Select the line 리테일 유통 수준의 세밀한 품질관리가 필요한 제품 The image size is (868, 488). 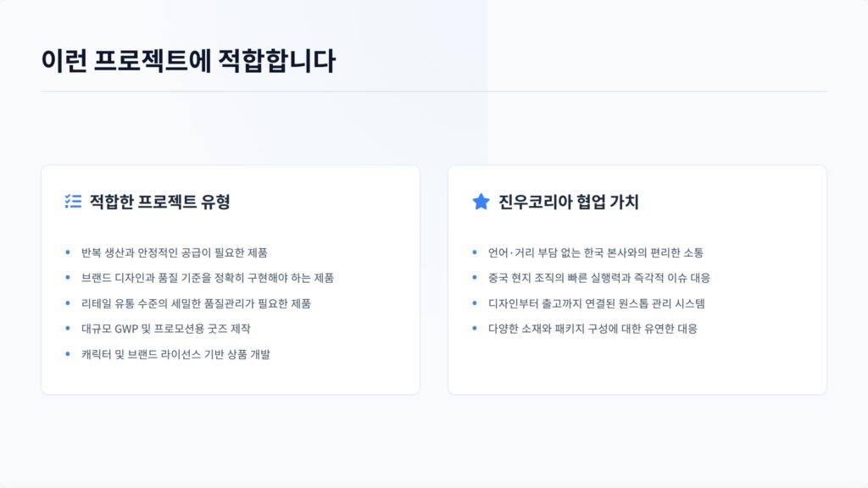[196, 303]
